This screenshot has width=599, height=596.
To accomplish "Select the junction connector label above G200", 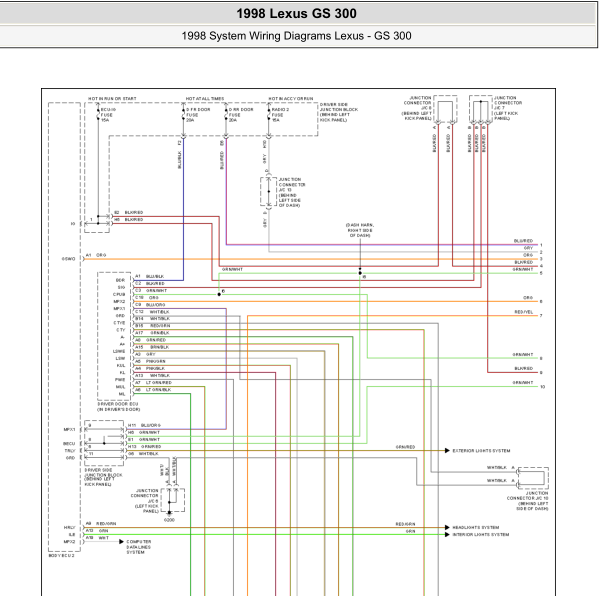I will tap(145, 501).
